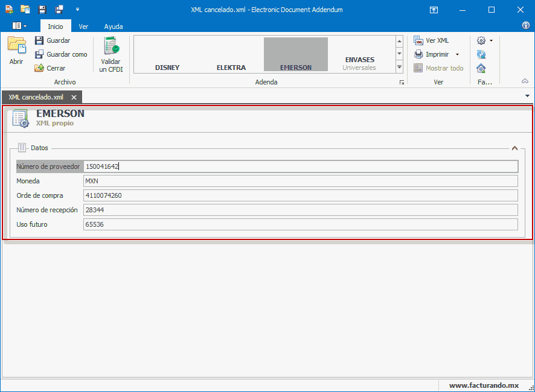Click the Orde de compra input field

(x=301, y=195)
